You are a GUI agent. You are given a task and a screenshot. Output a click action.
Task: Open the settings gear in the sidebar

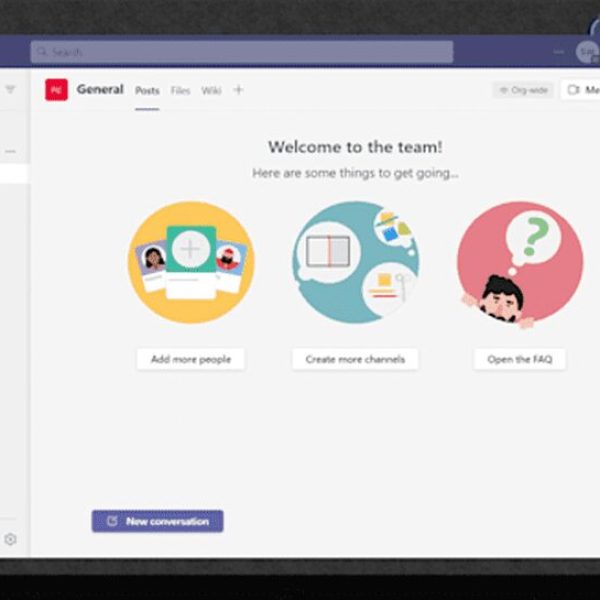tap(10, 539)
